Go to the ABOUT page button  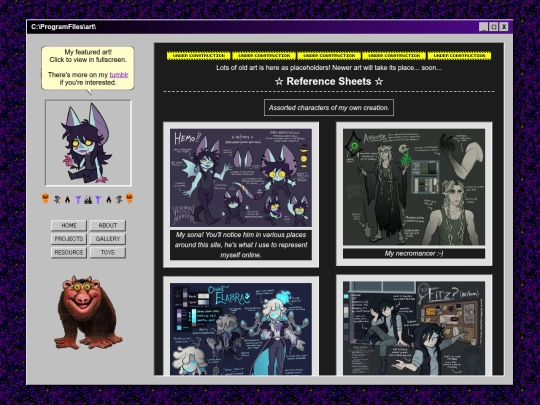pyautogui.click(x=108, y=226)
